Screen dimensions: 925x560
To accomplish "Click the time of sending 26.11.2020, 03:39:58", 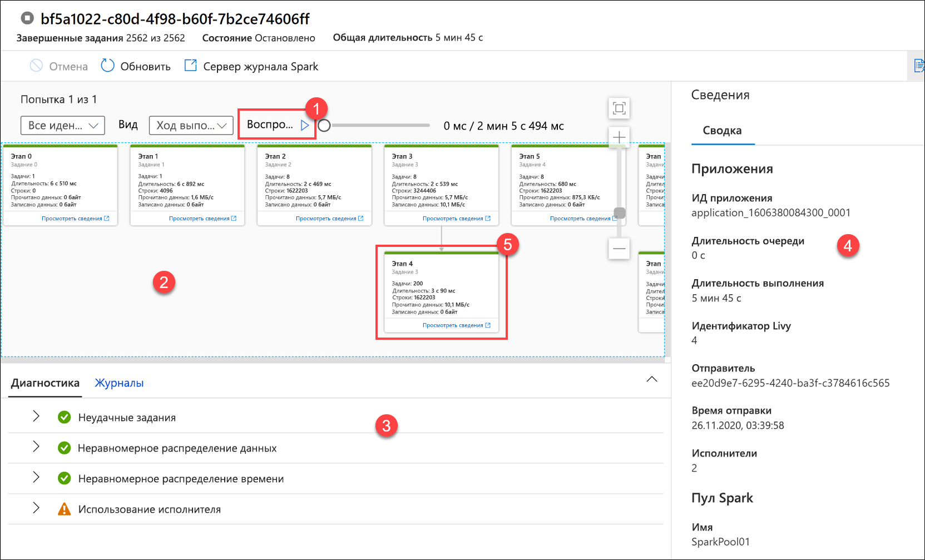I will (x=738, y=425).
